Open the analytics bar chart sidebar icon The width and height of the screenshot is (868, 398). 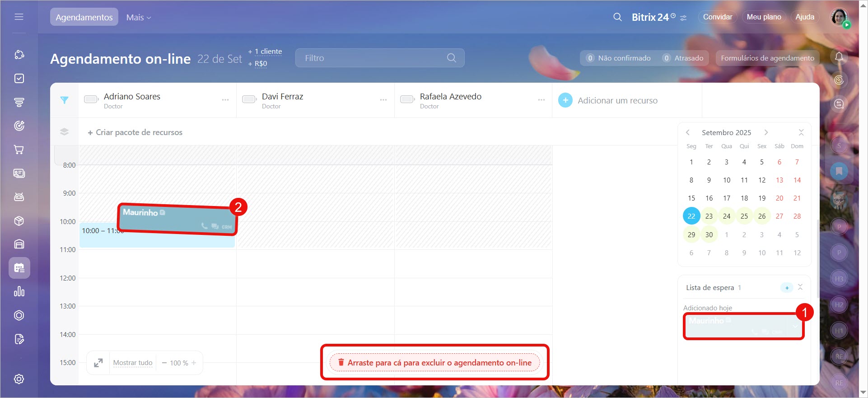pyautogui.click(x=19, y=291)
